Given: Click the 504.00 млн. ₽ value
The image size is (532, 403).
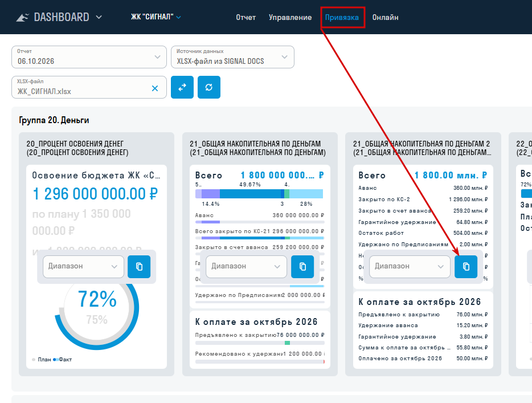Looking at the screenshot, I should click(x=470, y=233).
